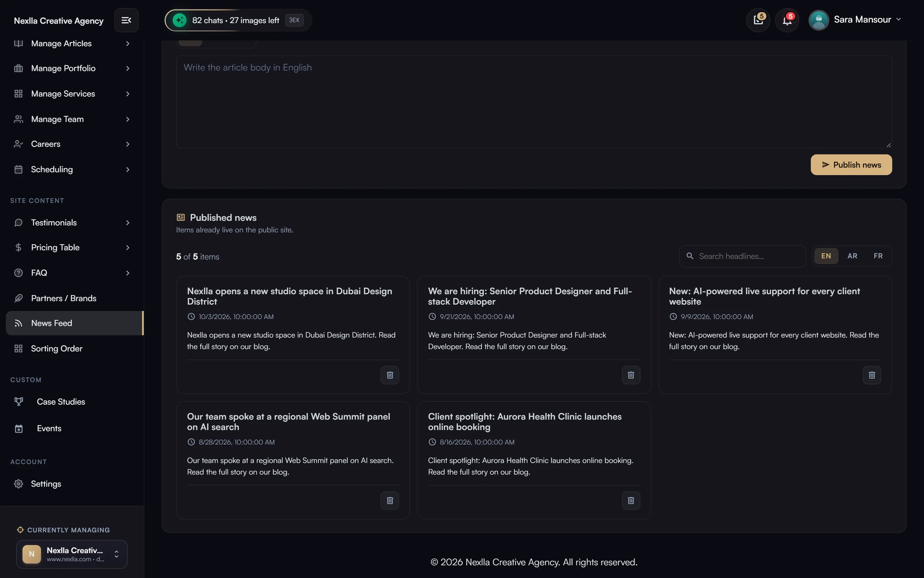Click the Search headlines input field
Screen dimensions: 924x578
click(x=742, y=256)
